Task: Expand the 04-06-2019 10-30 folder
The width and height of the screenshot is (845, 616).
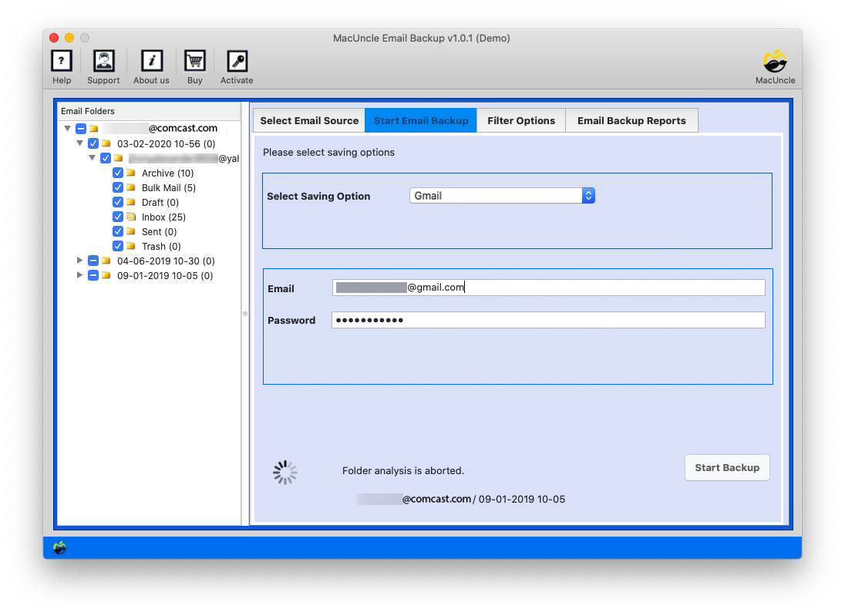Action: [x=80, y=261]
